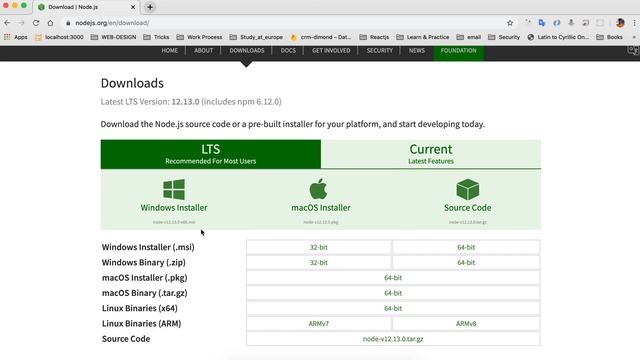Open the Latin to Cyrillic bookmark
This screenshot has height=360, width=640.
pos(558,37)
